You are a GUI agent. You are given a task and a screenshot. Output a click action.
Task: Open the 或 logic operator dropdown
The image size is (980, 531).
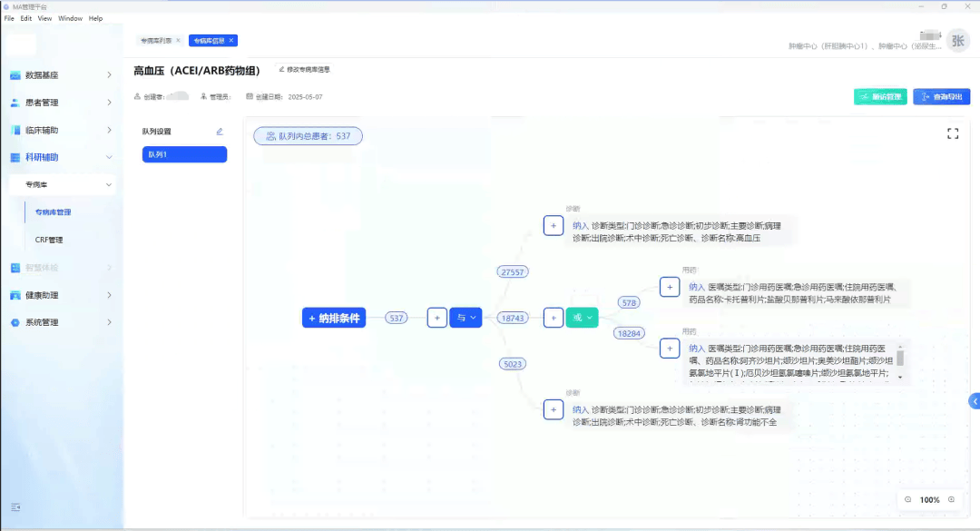tap(582, 318)
